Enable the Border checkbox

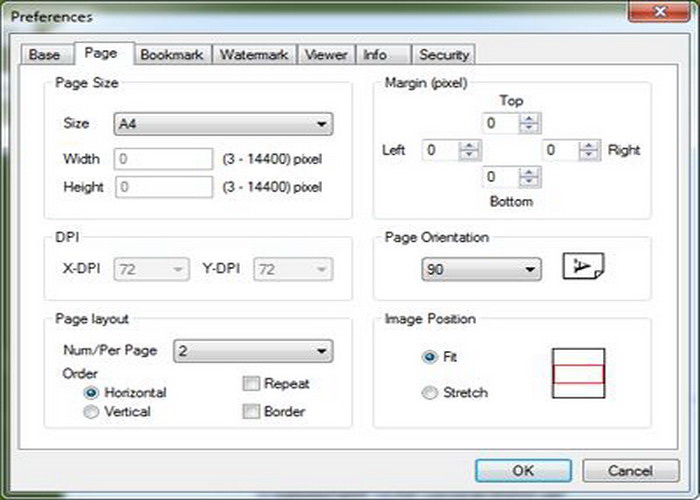pos(251,411)
